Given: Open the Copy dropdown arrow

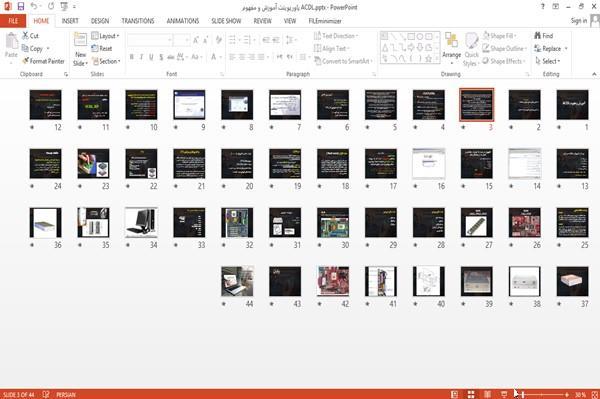Looking at the screenshot, I should [x=48, y=49].
